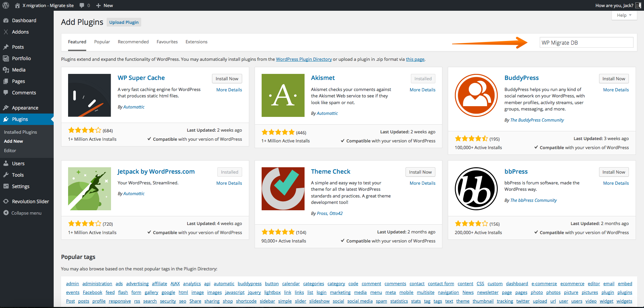Open the Automattic author link under WP Super Cache
644x308 pixels.
point(134,107)
